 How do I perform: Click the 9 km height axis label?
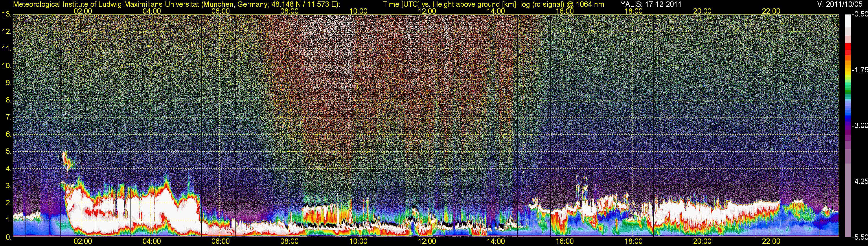click(x=8, y=83)
